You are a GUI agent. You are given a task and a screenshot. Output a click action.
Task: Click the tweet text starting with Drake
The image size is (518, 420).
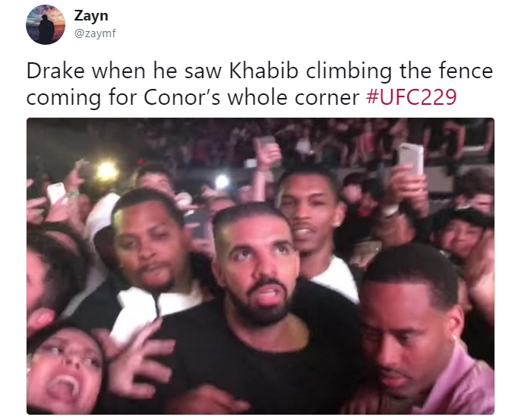click(x=260, y=84)
